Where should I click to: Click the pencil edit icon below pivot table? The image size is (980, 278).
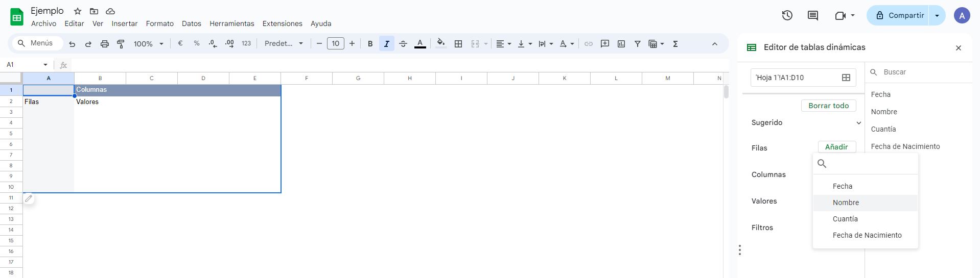coord(29,198)
